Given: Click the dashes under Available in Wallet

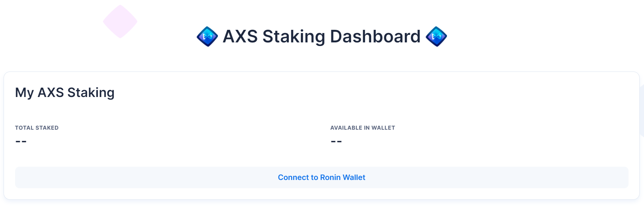Looking at the screenshot, I should [x=336, y=141].
